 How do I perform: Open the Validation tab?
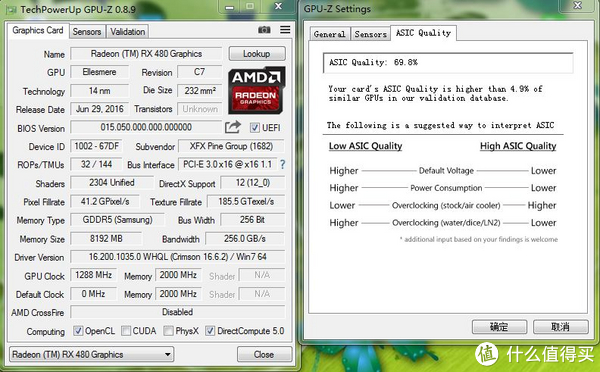click(x=127, y=32)
